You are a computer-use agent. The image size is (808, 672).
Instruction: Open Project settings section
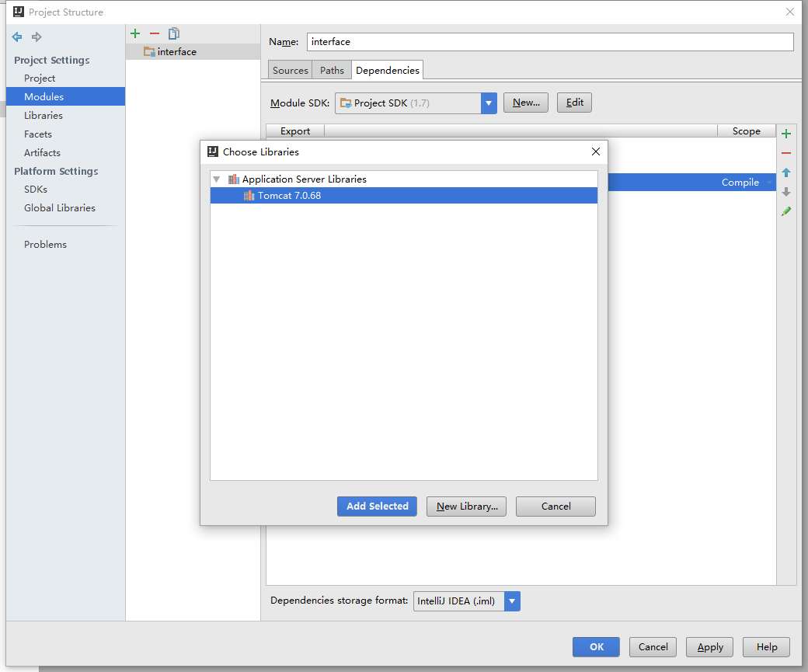(40, 78)
